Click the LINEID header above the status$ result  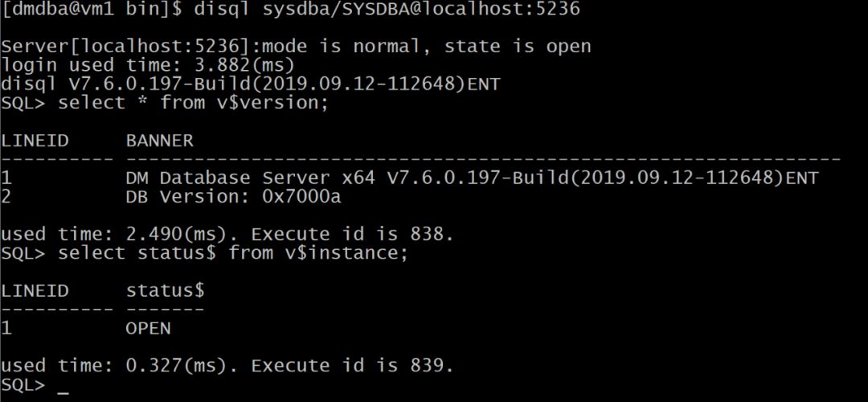35,290
